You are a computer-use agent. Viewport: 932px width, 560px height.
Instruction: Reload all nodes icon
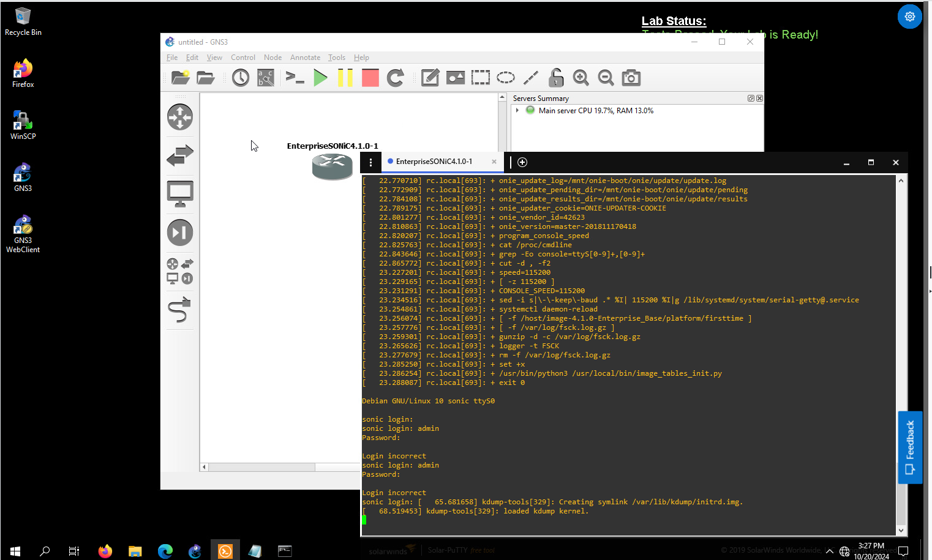[x=396, y=78]
